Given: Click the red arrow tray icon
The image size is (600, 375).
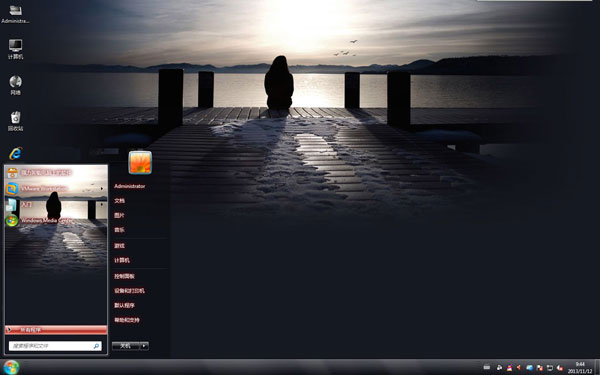Looking at the screenshot, I should 518,367.
